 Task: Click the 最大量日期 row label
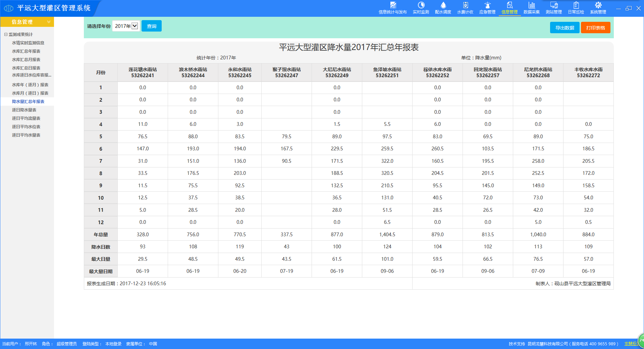(x=101, y=271)
